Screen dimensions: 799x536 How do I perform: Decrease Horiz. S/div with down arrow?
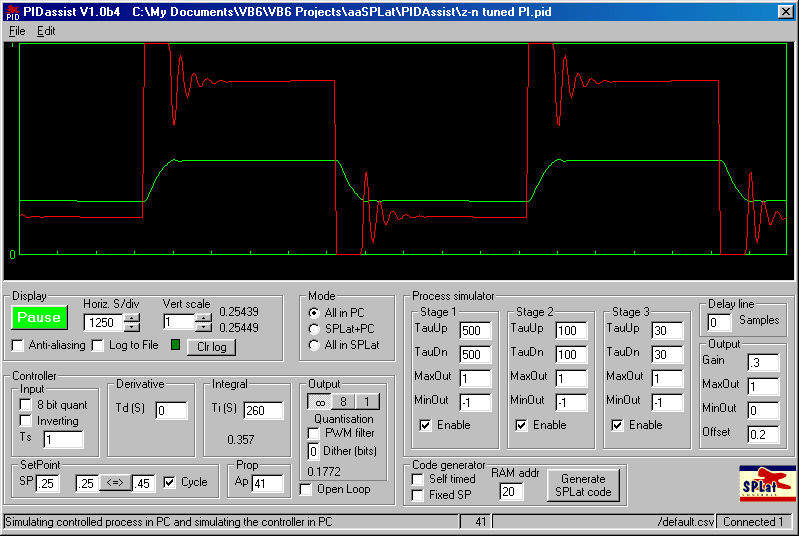pyautogui.click(x=132, y=327)
